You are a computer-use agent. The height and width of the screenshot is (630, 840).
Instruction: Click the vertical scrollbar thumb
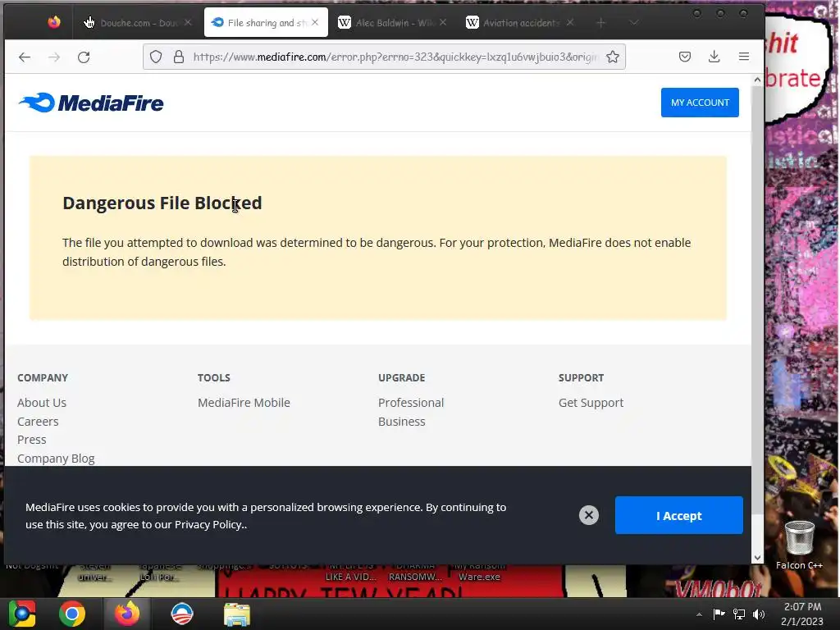tap(757, 300)
